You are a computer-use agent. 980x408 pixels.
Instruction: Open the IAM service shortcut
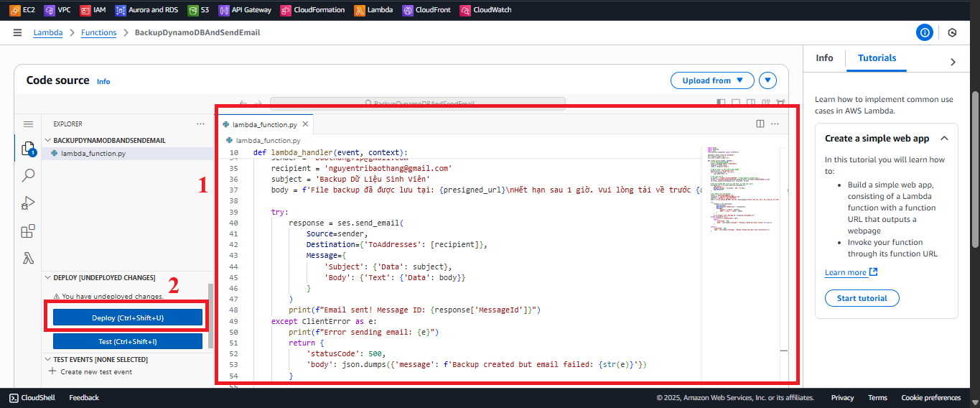point(93,10)
